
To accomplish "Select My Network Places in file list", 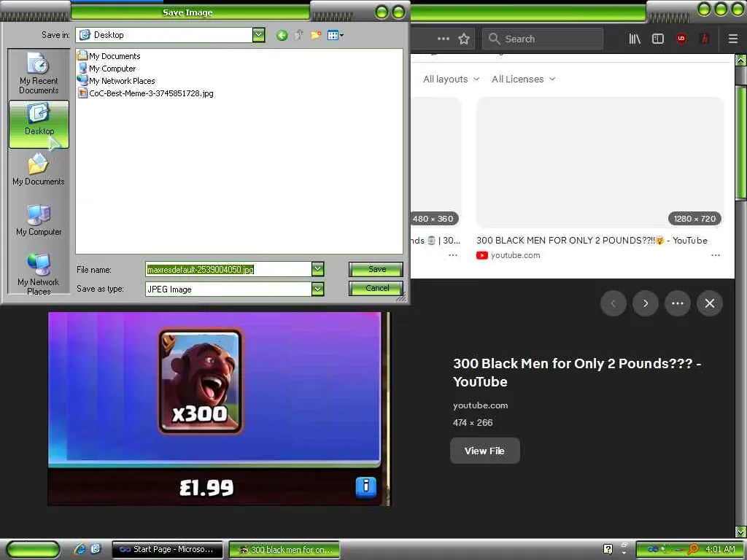I will pyautogui.click(x=117, y=80).
